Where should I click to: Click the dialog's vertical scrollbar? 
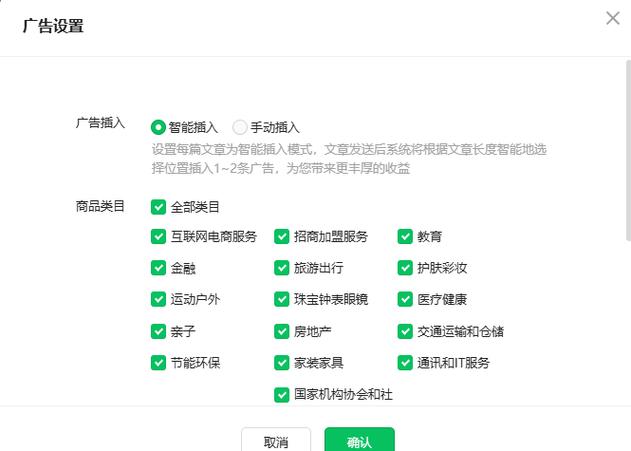point(628,151)
